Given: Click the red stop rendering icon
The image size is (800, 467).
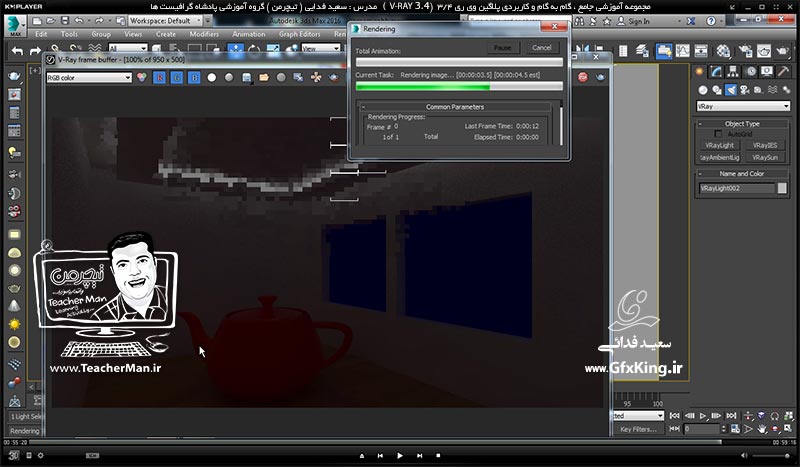Looking at the screenshot, I should pos(583,77).
